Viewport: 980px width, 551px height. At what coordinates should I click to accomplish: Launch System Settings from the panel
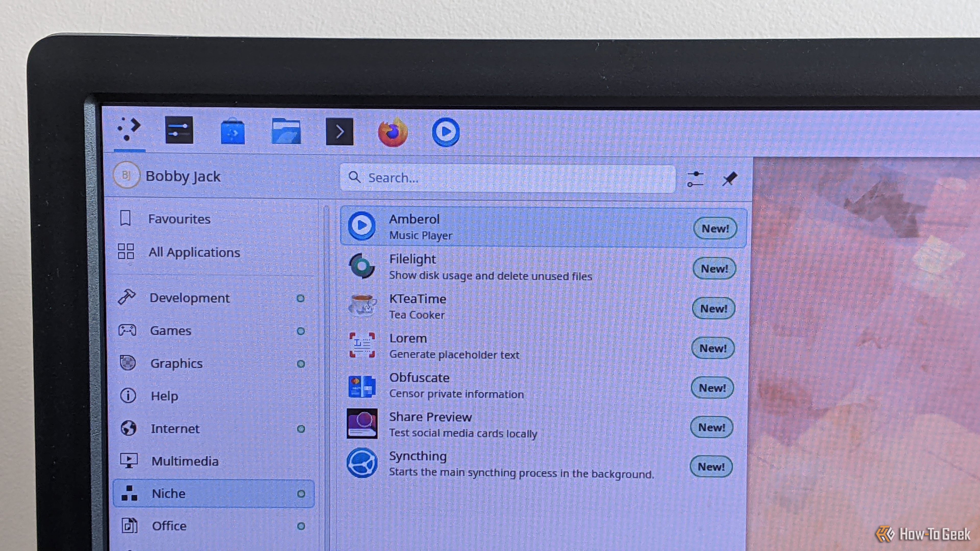click(x=179, y=130)
